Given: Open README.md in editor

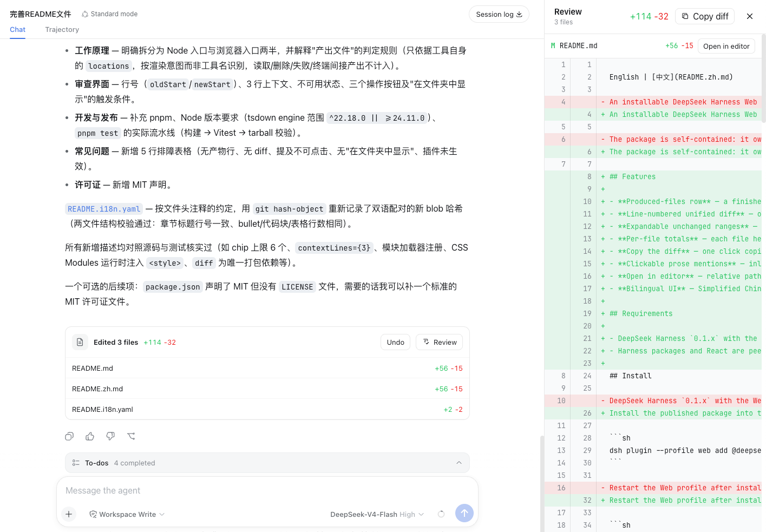Looking at the screenshot, I should [726, 46].
